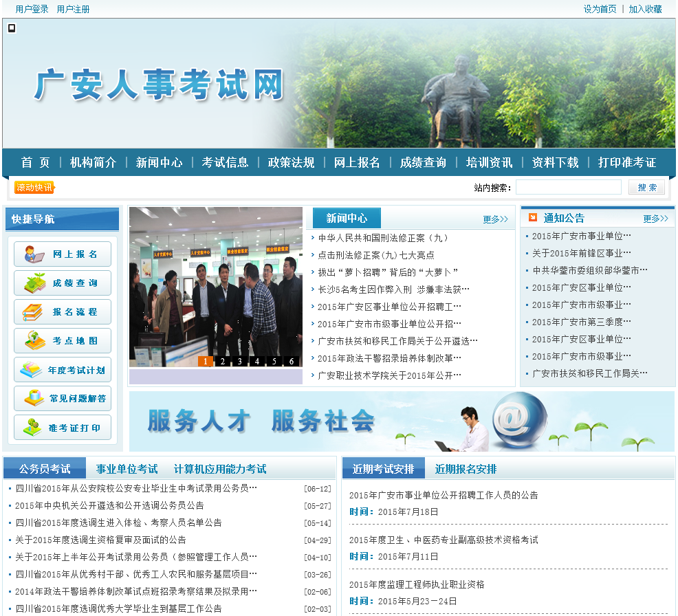Switch to the 公务员考试 tab
Screen dimensions: 678x616
45,469
